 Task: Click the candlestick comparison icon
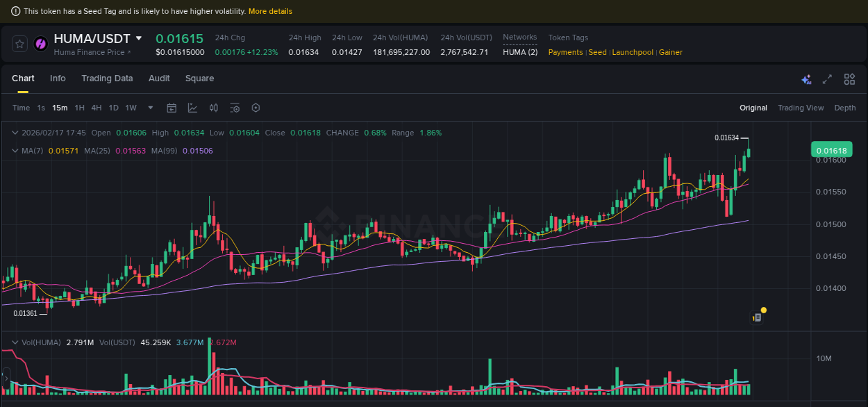[x=213, y=108]
